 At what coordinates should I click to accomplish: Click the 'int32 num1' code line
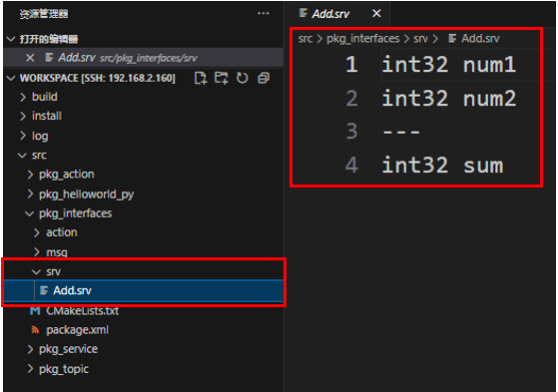[x=448, y=65]
